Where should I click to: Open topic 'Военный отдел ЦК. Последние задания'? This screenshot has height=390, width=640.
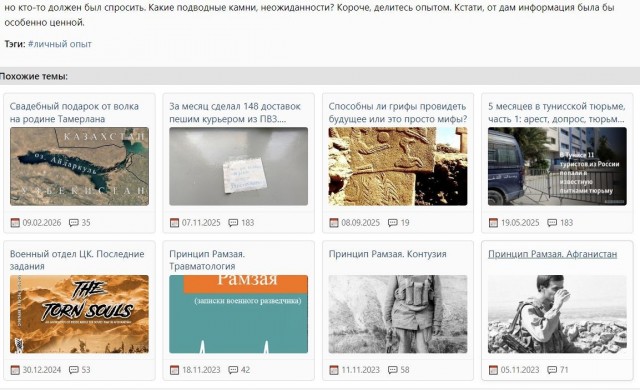pos(77,260)
